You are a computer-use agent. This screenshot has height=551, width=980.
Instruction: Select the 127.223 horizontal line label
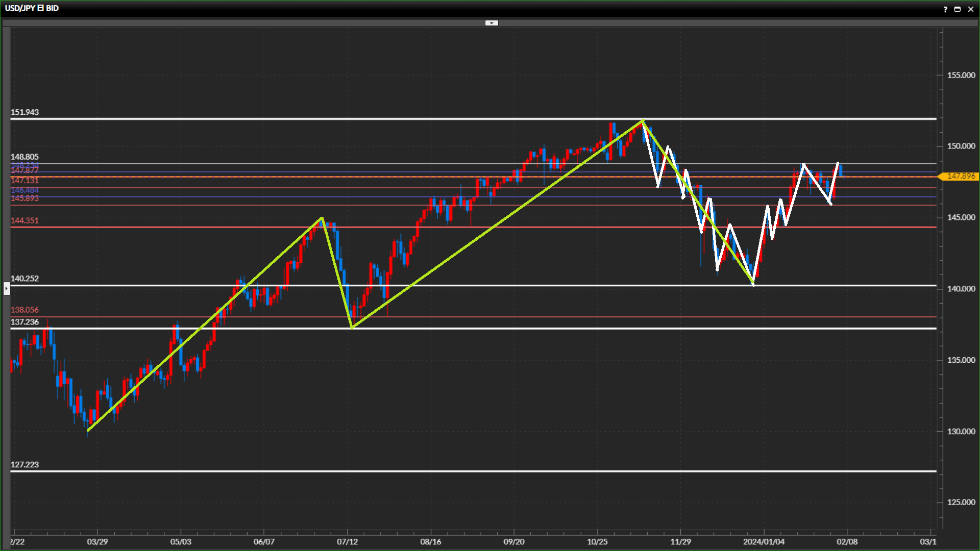tap(24, 465)
